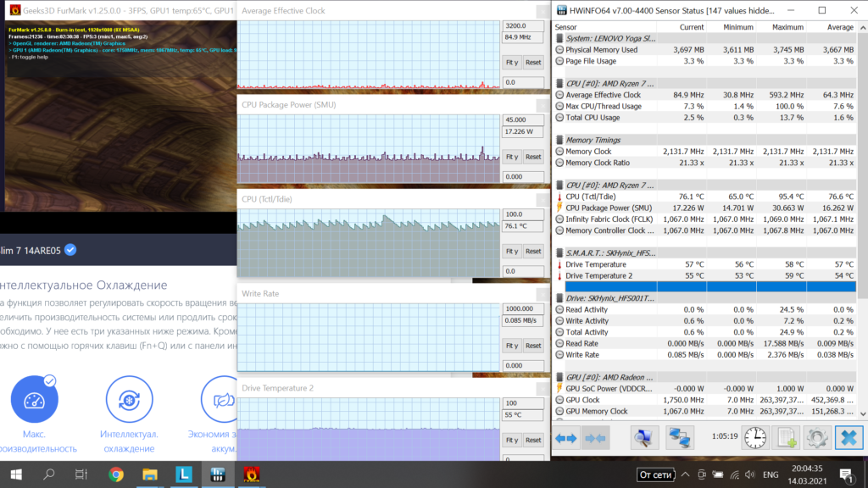The height and width of the screenshot is (488, 868).
Task: Open the HWiNFO sensor search/monitor icon
Action: pyautogui.click(x=643, y=438)
